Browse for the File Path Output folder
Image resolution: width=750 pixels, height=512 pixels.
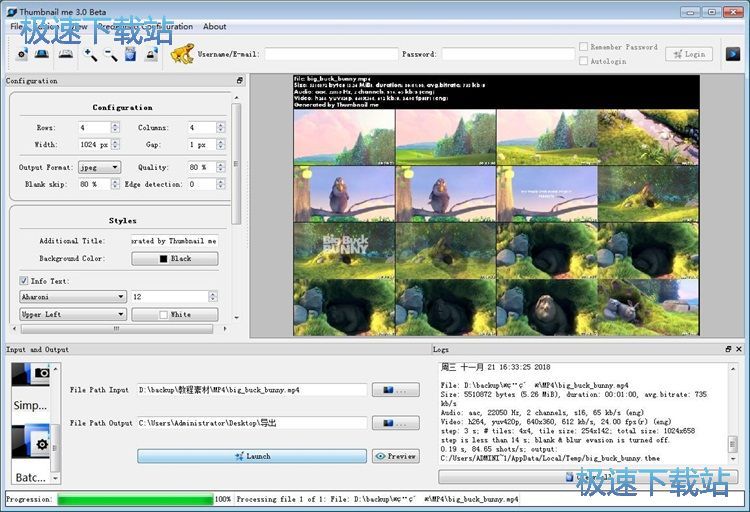tap(396, 423)
